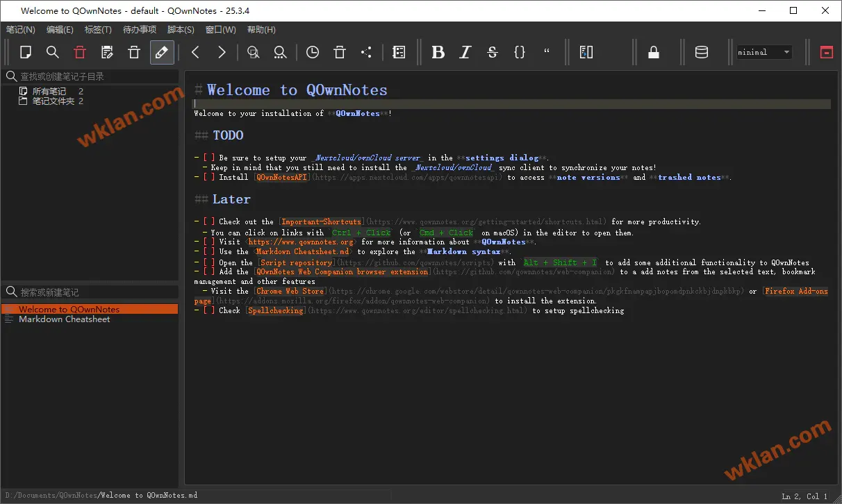Open note search magnifier icon
The image size is (842, 504).
click(x=53, y=52)
